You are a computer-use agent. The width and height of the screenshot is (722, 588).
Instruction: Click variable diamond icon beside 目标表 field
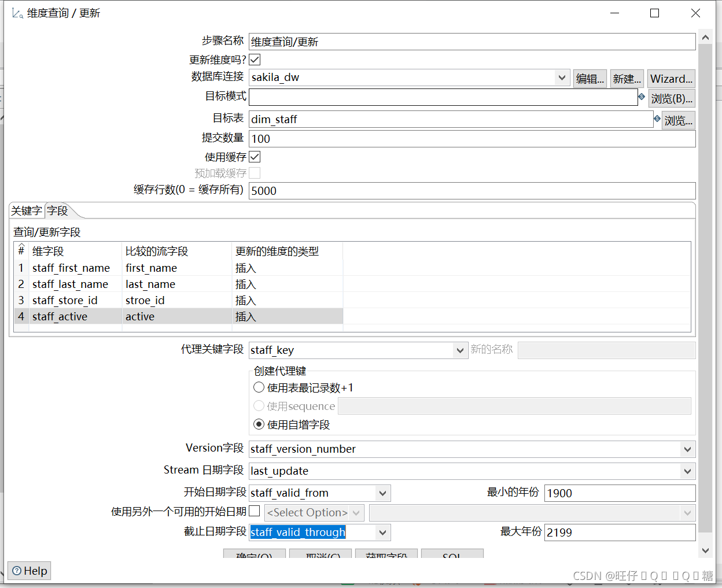click(657, 119)
